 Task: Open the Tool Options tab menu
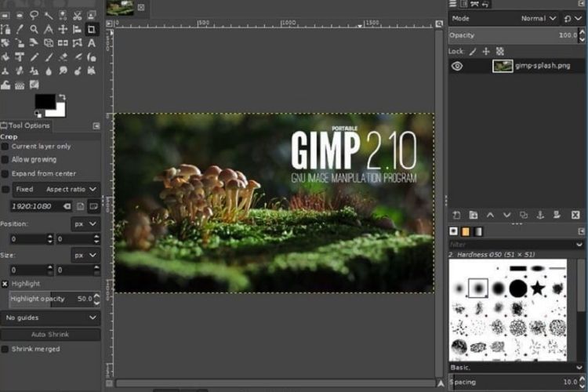96,126
